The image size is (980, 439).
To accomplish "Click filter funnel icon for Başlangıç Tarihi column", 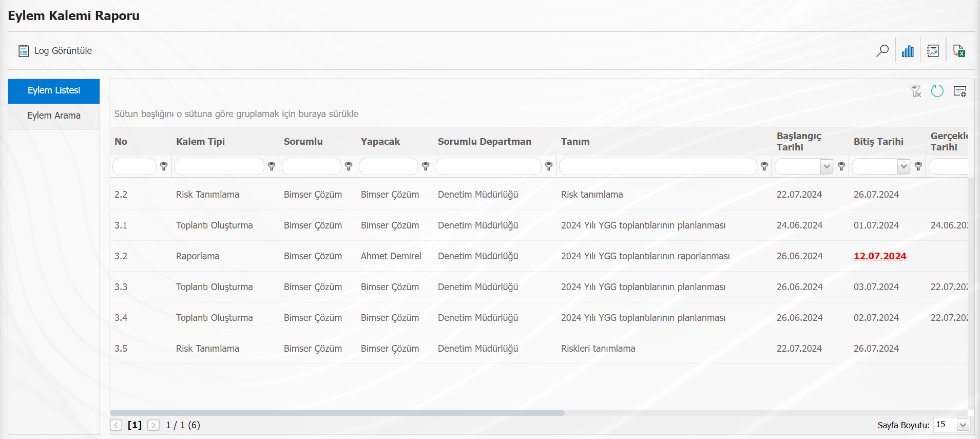I will pos(841,166).
